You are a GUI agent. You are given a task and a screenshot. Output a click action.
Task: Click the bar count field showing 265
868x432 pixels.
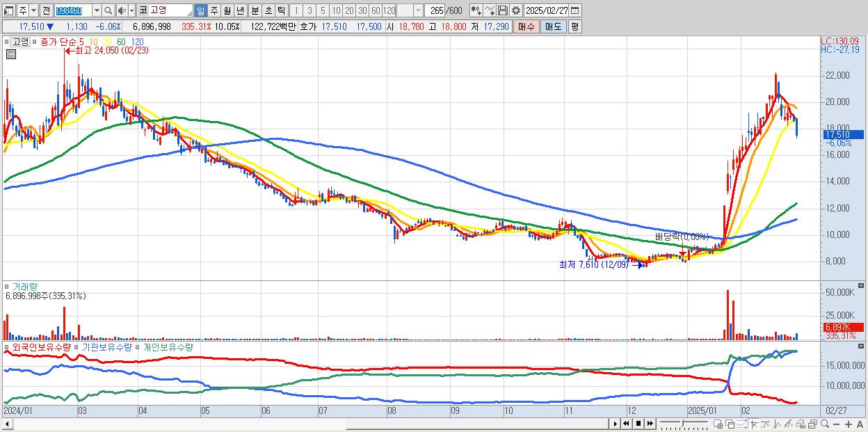click(x=435, y=10)
